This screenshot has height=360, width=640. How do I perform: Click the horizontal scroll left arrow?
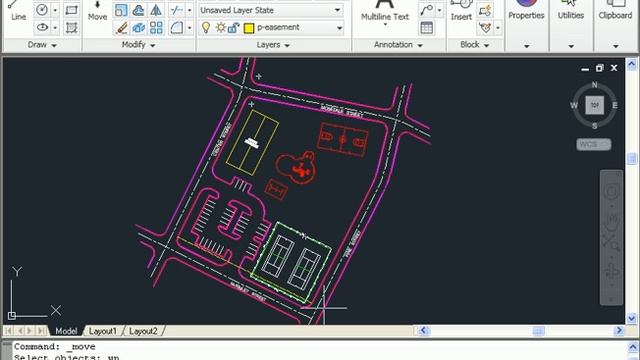[423, 330]
